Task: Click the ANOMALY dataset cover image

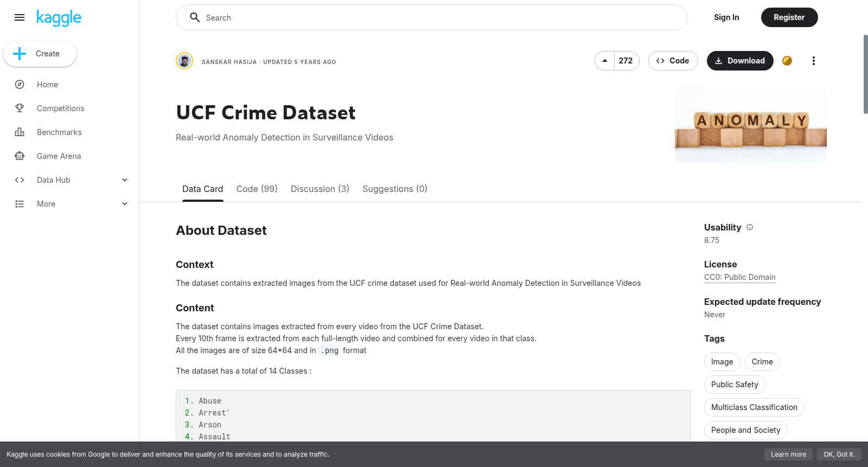Action: click(x=751, y=125)
